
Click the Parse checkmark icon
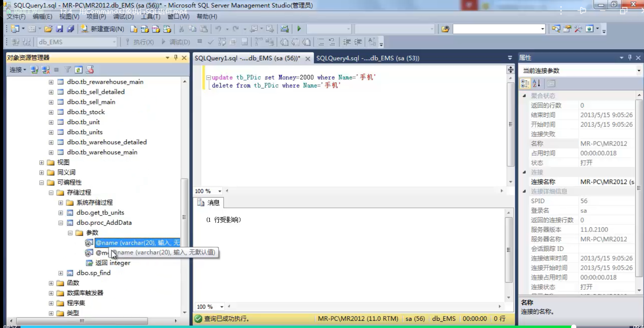pos(210,42)
